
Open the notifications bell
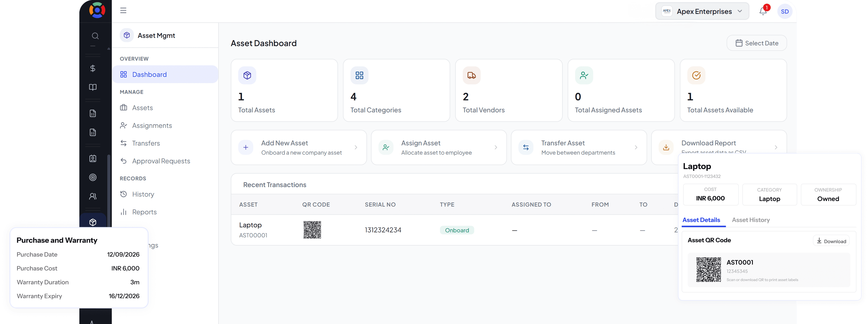763,11
